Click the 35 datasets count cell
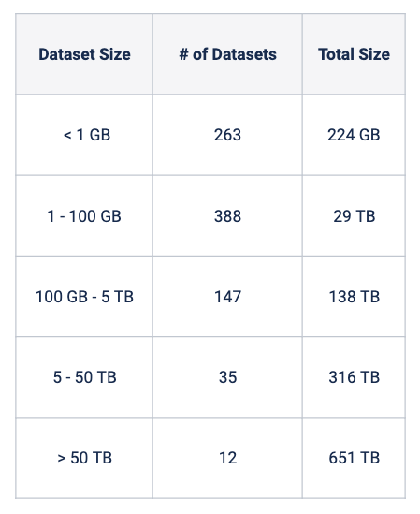The height and width of the screenshot is (514, 420). point(227,377)
